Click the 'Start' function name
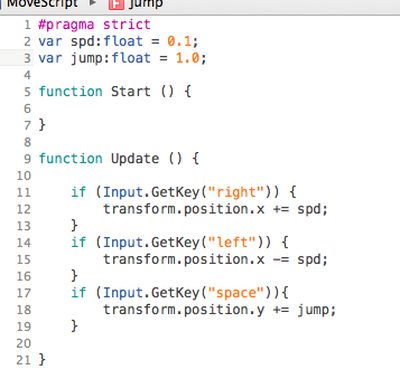 [131, 91]
